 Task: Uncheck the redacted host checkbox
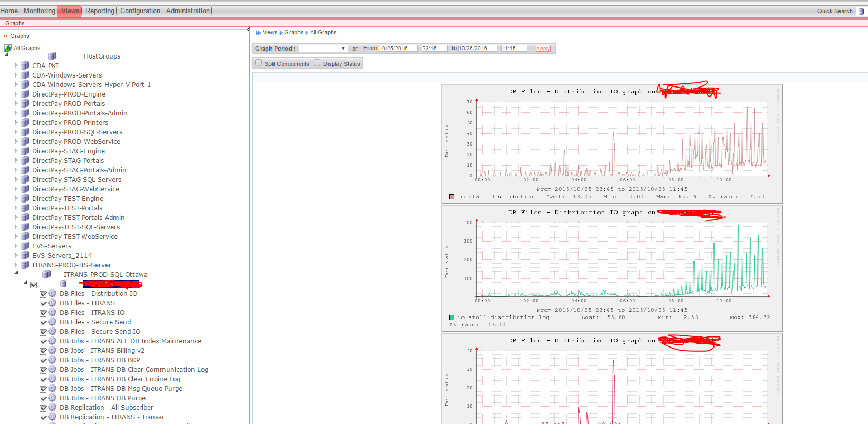point(34,285)
